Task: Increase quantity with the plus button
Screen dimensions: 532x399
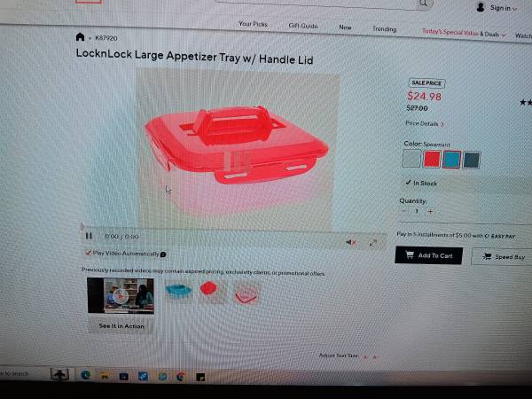Action: pos(430,211)
